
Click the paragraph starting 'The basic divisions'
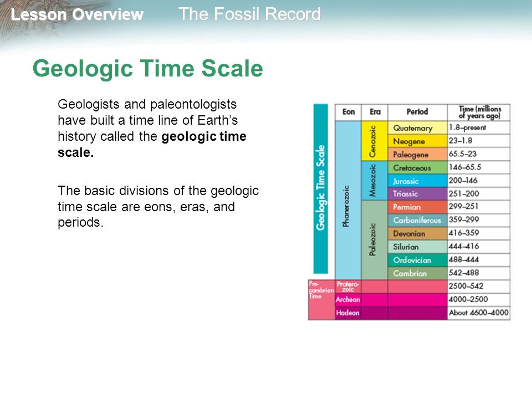pyautogui.click(x=158, y=206)
